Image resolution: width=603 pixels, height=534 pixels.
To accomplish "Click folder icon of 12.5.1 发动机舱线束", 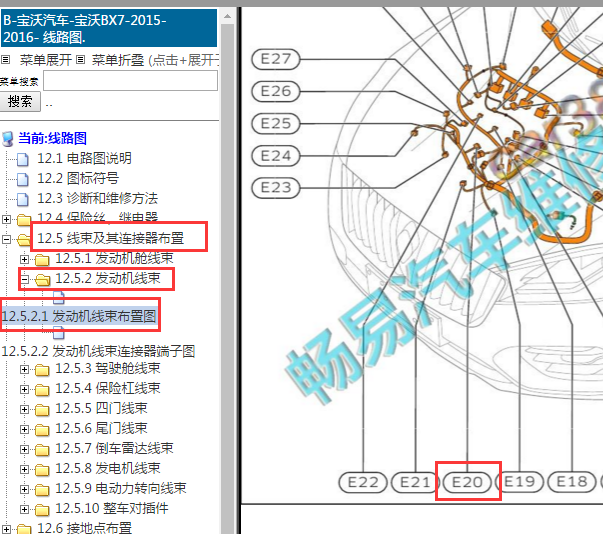I will [42, 260].
